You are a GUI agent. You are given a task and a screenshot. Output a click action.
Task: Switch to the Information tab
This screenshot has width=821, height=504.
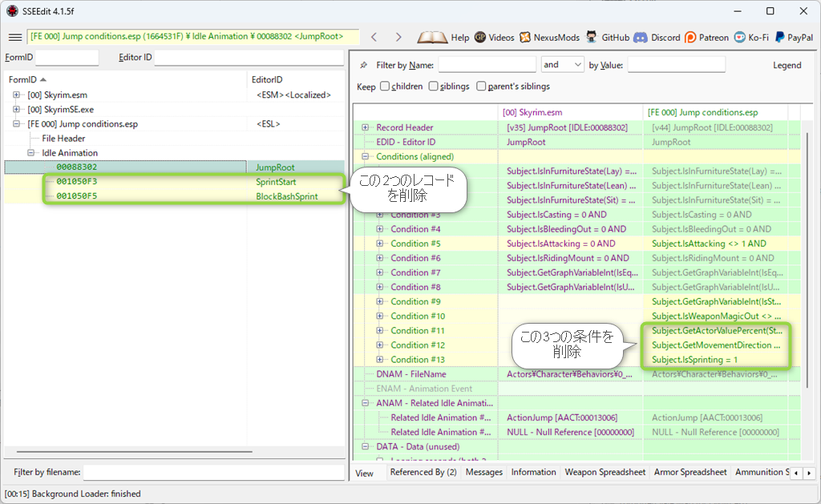coord(533,472)
